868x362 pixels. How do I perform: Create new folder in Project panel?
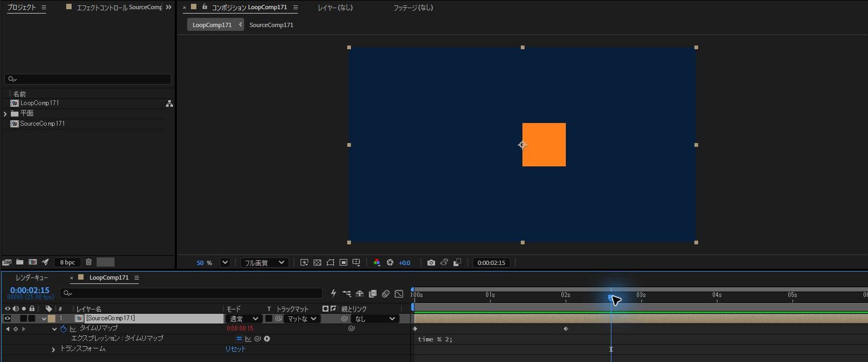coord(20,262)
